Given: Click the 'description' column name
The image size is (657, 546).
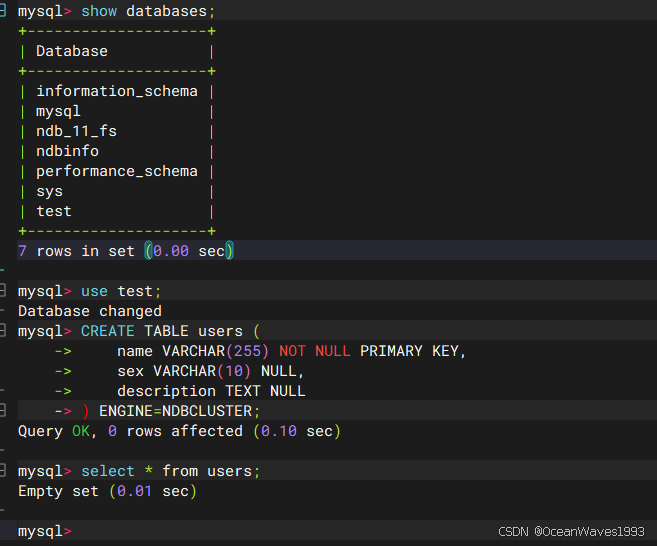Looking at the screenshot, I should [x=166, y=391].
